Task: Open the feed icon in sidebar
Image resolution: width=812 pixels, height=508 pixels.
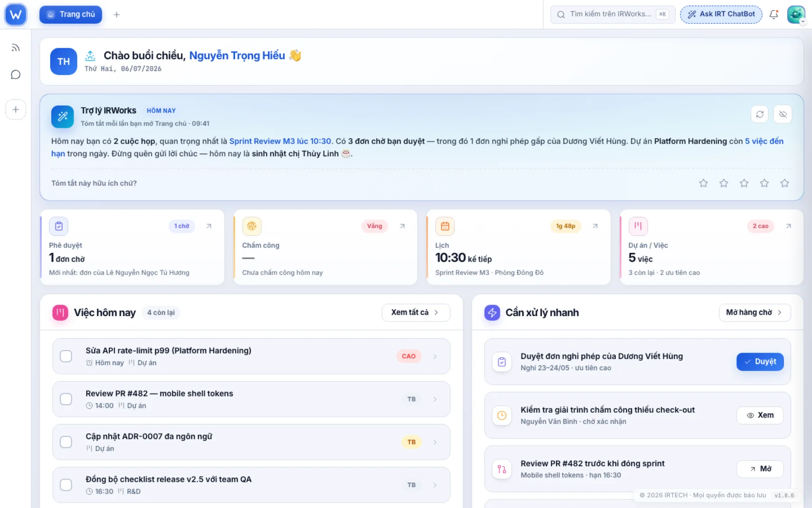Action: tap(16, 48)
